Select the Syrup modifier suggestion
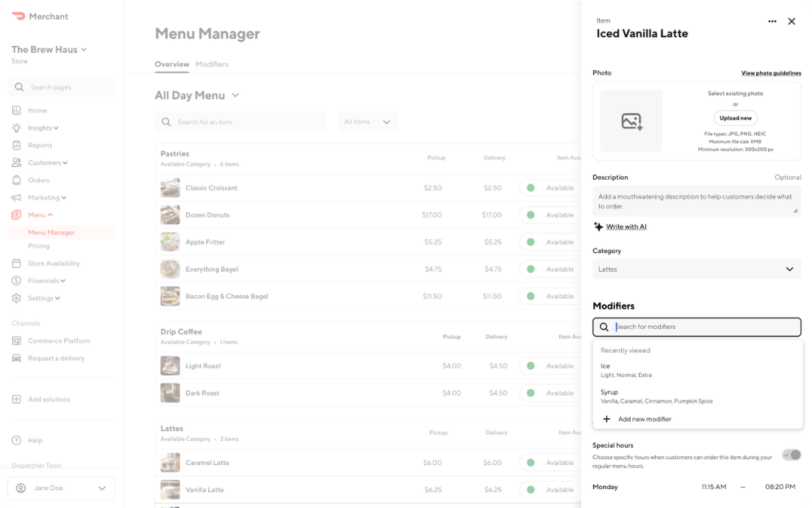This screenshot has height=508, width=812. (697, 396)
